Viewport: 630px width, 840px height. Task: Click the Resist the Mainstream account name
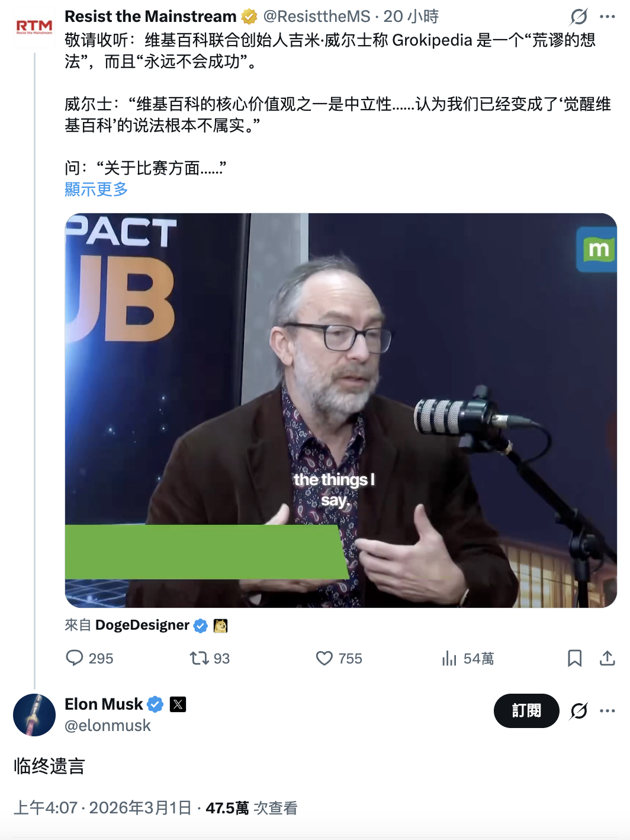pyautogui.click(x=150, y=17)
